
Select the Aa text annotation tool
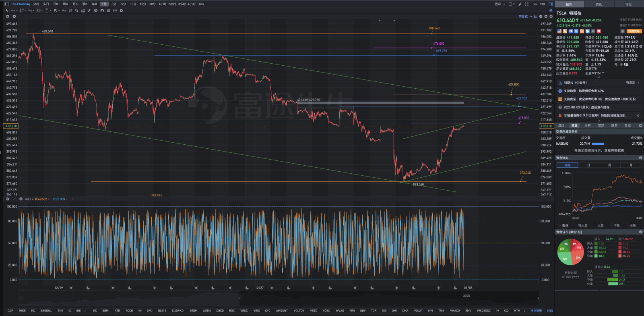point(64,10)
